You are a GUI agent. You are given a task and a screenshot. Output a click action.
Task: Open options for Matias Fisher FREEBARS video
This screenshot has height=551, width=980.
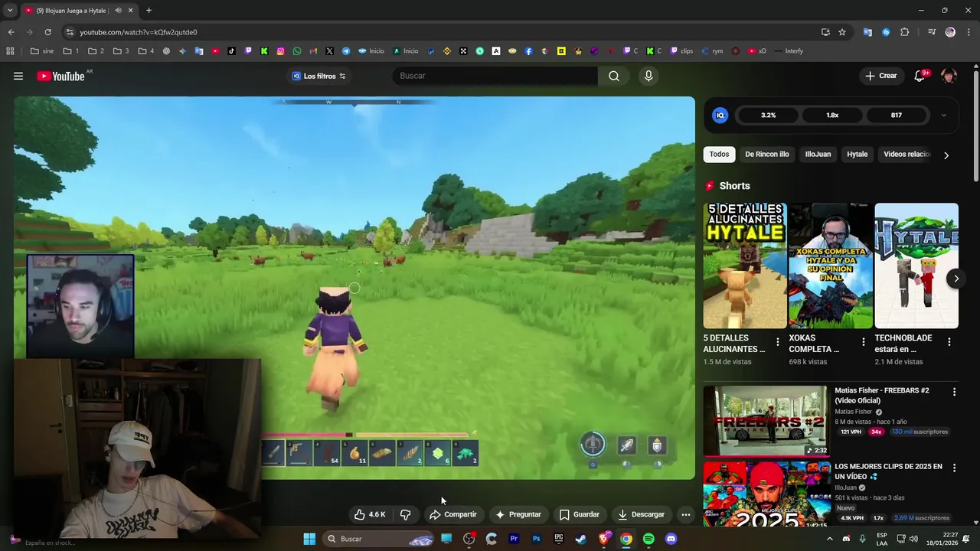point(954,392)
